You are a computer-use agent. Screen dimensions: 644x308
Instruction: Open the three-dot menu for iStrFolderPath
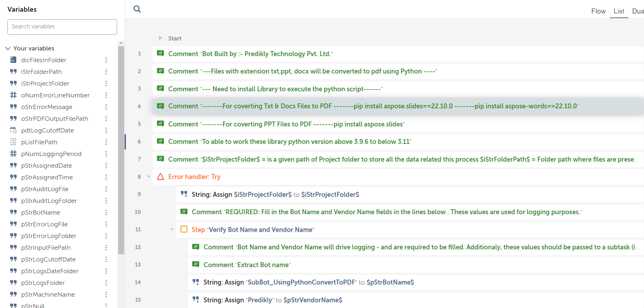tap(106, 72)
